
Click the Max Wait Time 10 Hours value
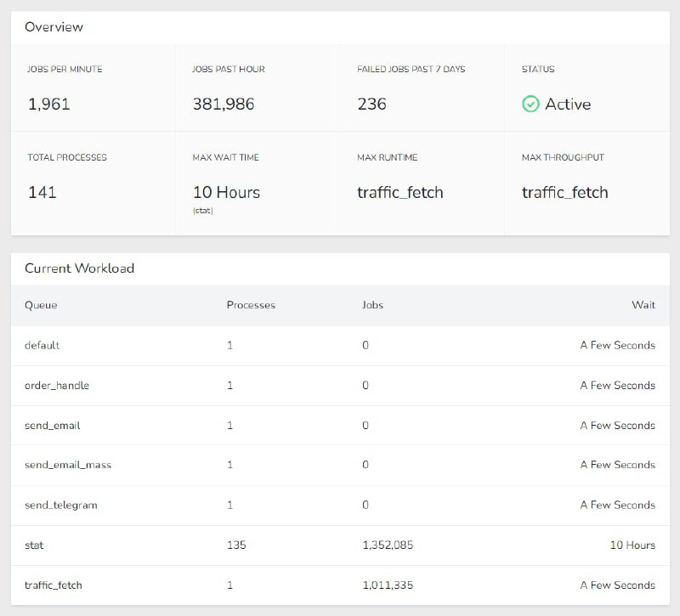click(x=226, y=192)
